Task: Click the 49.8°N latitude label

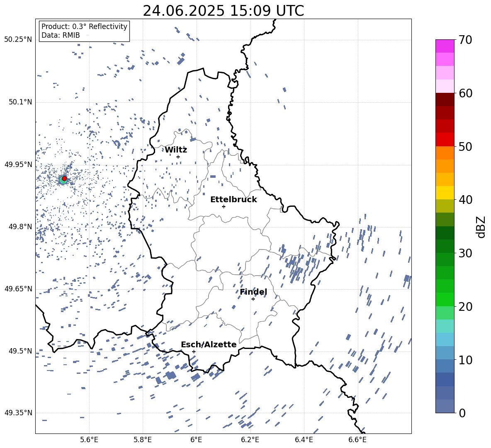Action: (20, 227)
